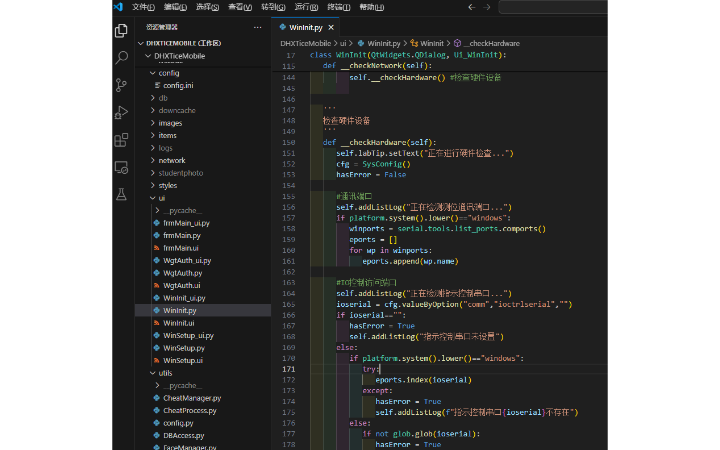Screen dimensions: 720x450
Task: Open the 终端(T) menu
Action: coord(339,7)
